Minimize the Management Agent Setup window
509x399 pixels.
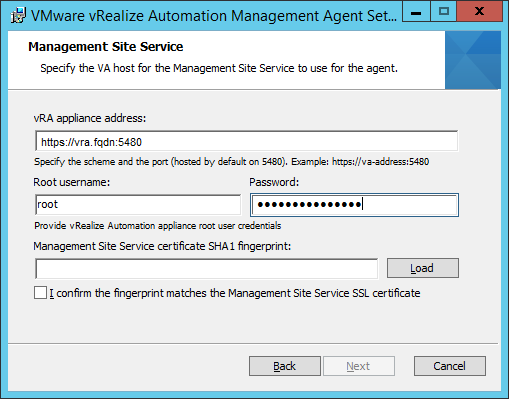click(x=416, y=12)
